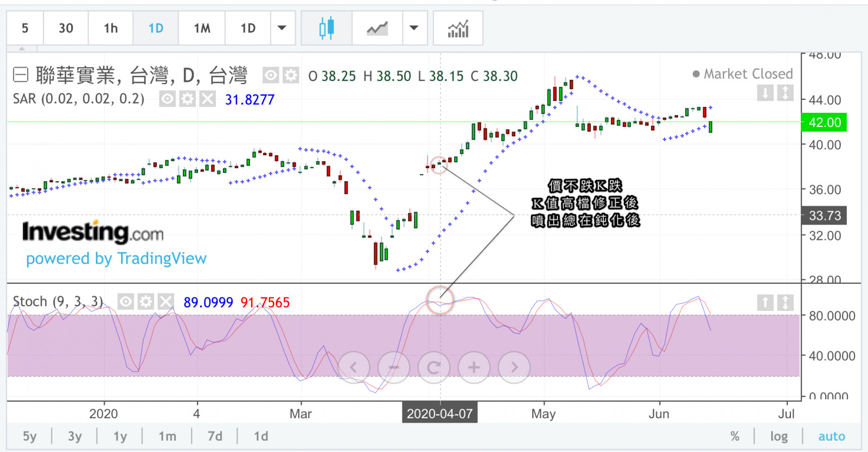868x452 pixels.
Task: Collapse the 聯華實業 legend box
Action: coord(21,75)
